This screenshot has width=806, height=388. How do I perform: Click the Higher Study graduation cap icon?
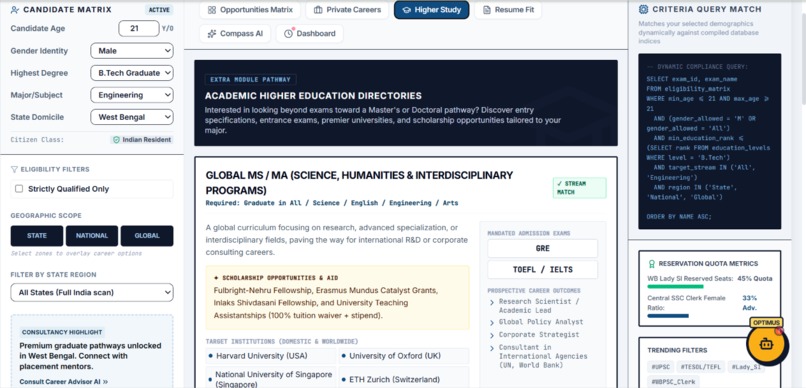click(x=407, y=10)
